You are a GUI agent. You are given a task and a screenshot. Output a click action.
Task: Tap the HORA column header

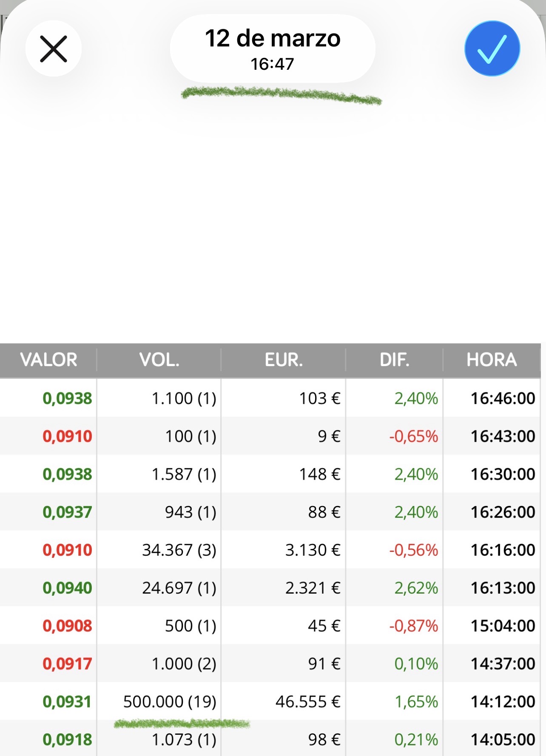tap(492, 360)
